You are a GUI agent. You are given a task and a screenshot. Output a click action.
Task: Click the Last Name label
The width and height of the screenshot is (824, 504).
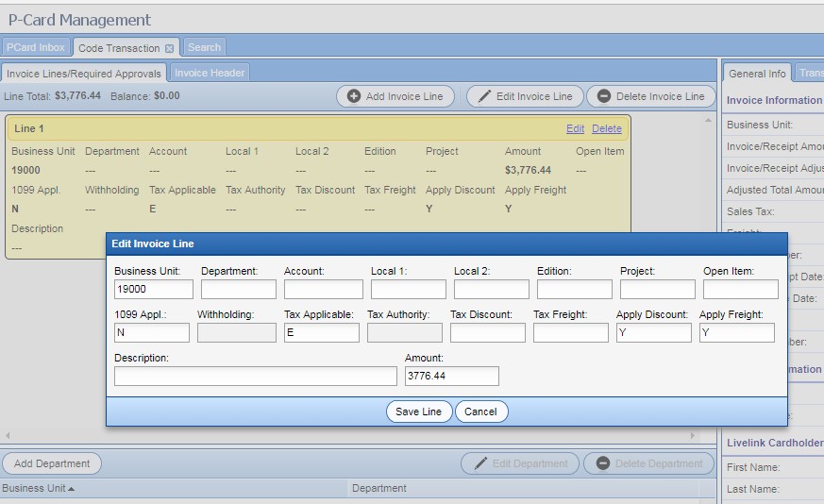(752, 489)
